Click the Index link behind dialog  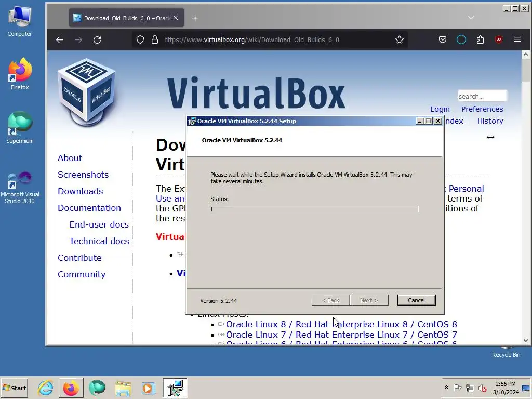(454, 121)
